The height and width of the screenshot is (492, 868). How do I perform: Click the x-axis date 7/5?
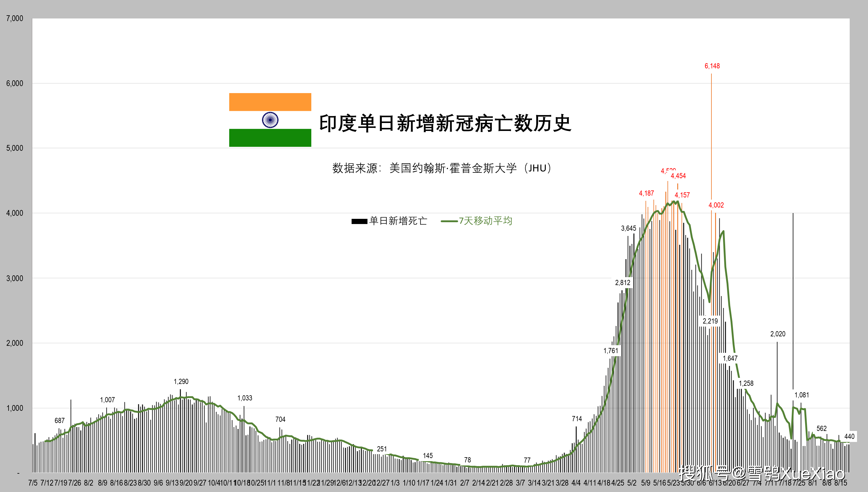[x=33, y=483]
